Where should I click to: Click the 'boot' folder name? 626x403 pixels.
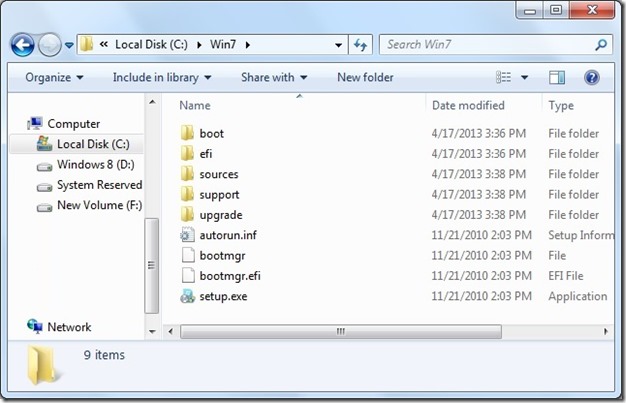(x=212, y=133)
